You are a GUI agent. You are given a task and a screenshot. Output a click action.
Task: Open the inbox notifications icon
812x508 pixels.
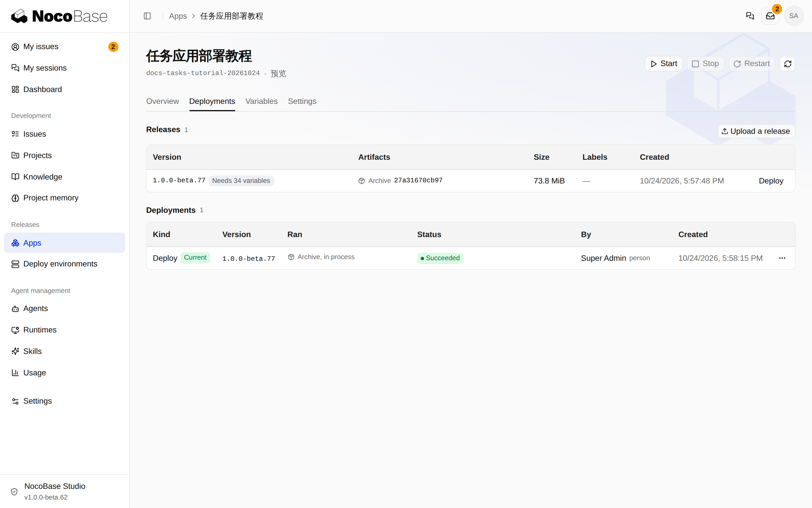tap(770, 16)
